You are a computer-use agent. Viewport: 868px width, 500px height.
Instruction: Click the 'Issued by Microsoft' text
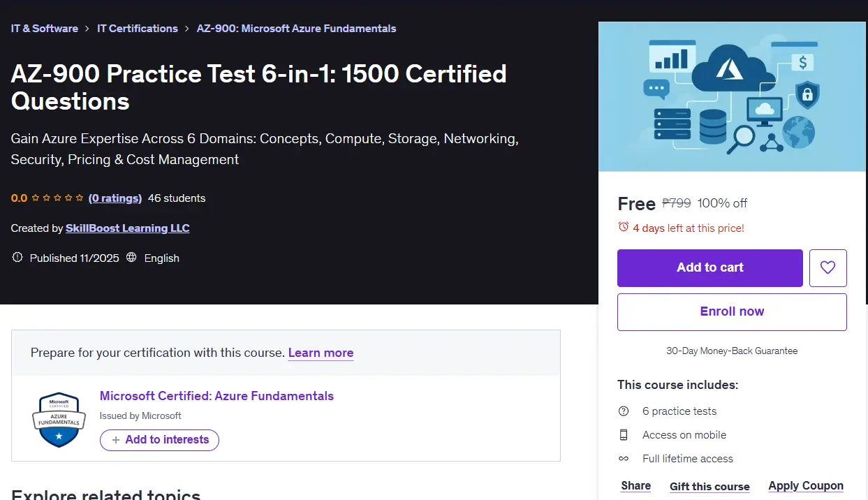click(140, 416)
